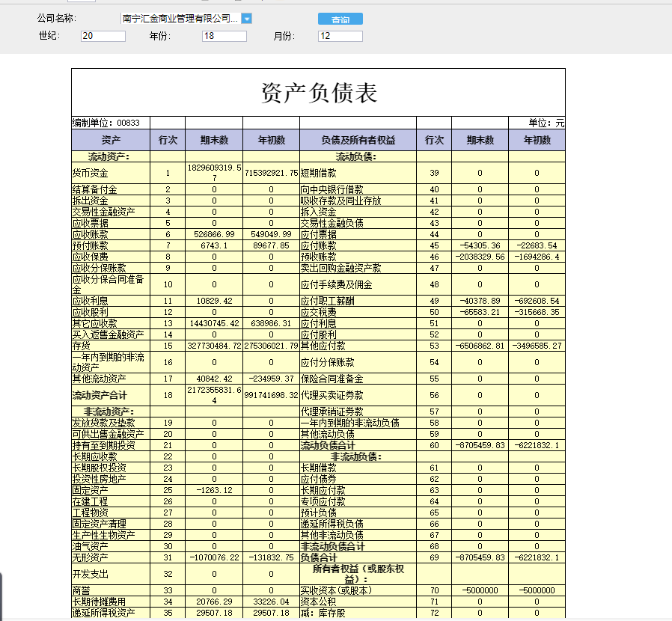The height and width of the screenshot is (621, 672).
Task: Click the 10829.42 value
Action: point(214,301)
